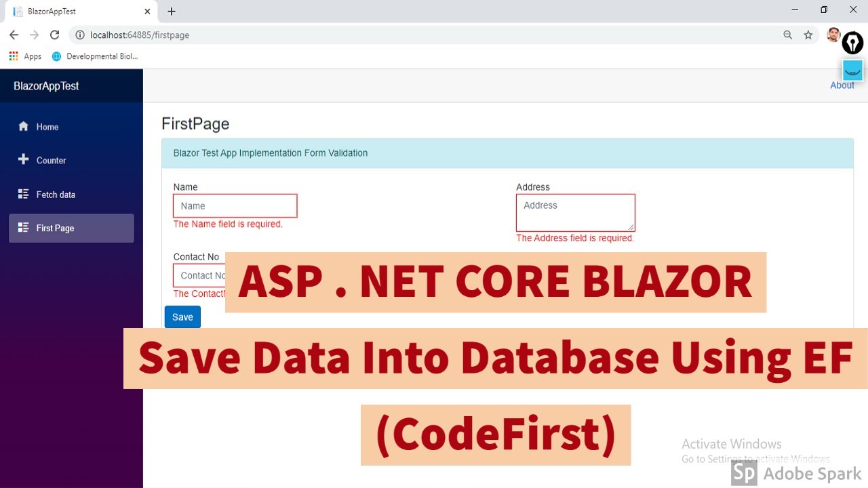Click the Address label
The width and height of the screenshot is (868, 488).
(533, 187)
